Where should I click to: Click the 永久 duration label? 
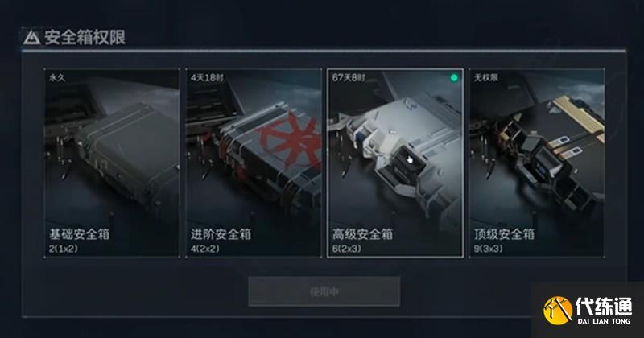coord(57,77)
